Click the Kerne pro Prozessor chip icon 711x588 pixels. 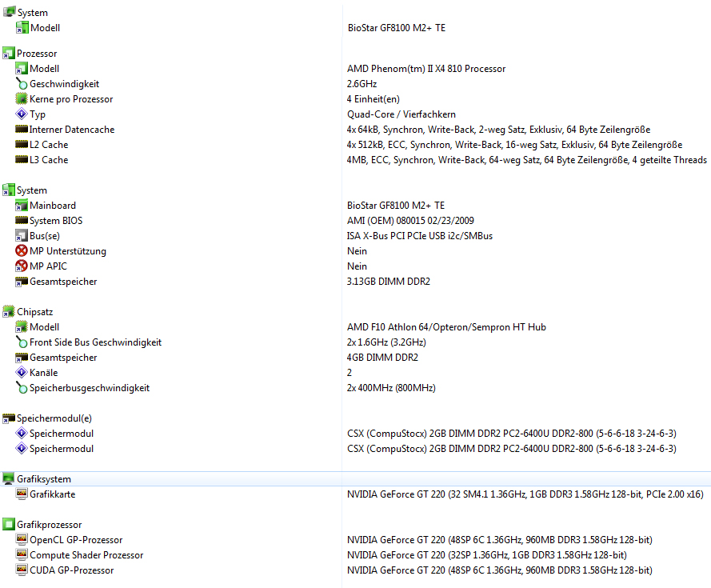22,98
